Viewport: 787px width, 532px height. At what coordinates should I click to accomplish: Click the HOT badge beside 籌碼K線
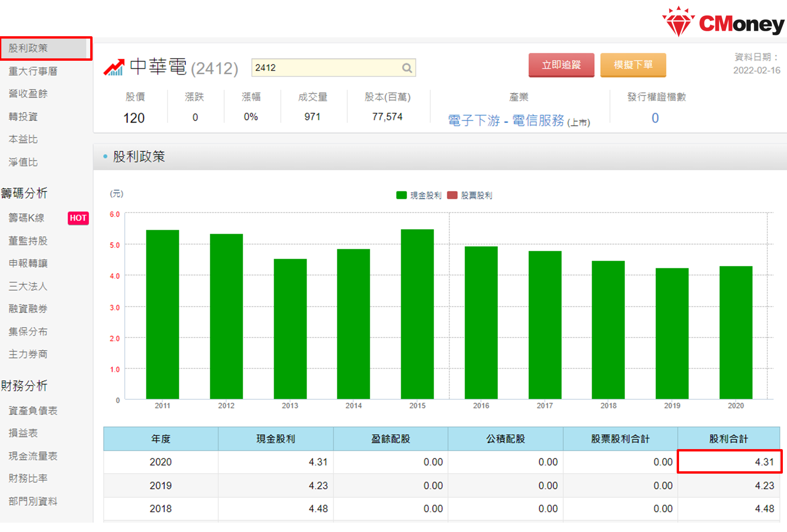click(78, 218)
